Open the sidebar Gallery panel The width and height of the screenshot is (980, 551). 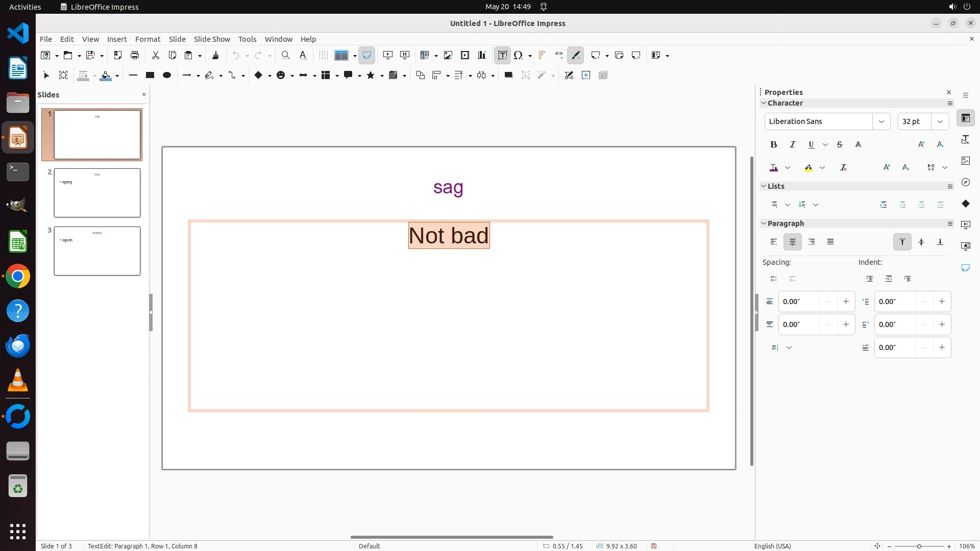pyautogui.click(x=965, y=161)
